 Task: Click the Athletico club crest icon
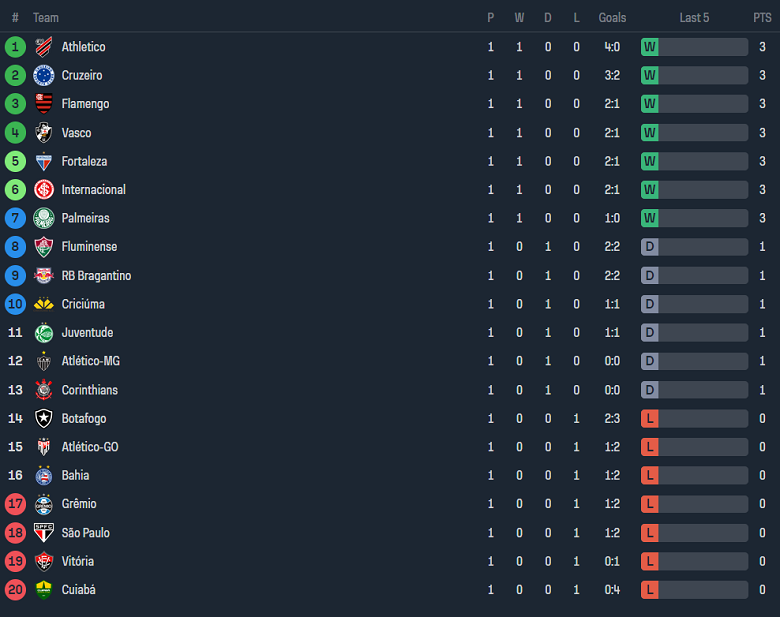[43, 47]
